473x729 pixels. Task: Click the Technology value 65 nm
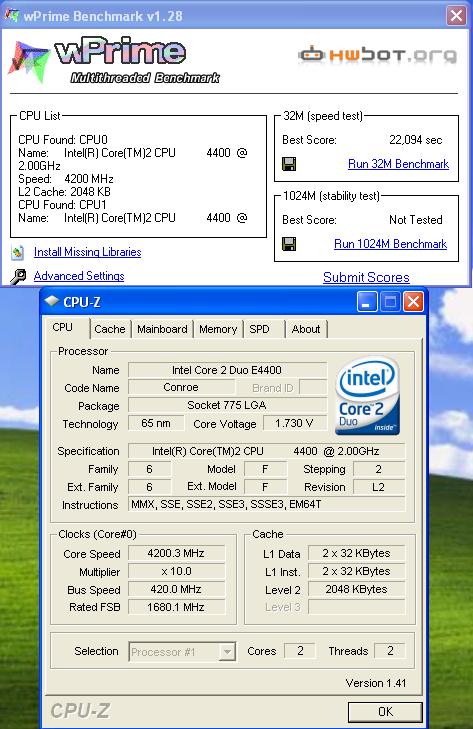click(156, 424)
